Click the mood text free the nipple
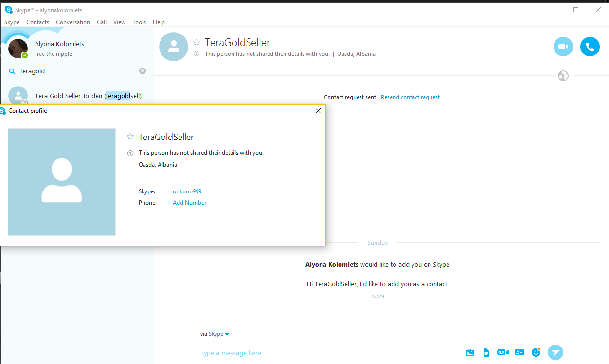Viewport: 609px width, 364px height. click(54, 54)
